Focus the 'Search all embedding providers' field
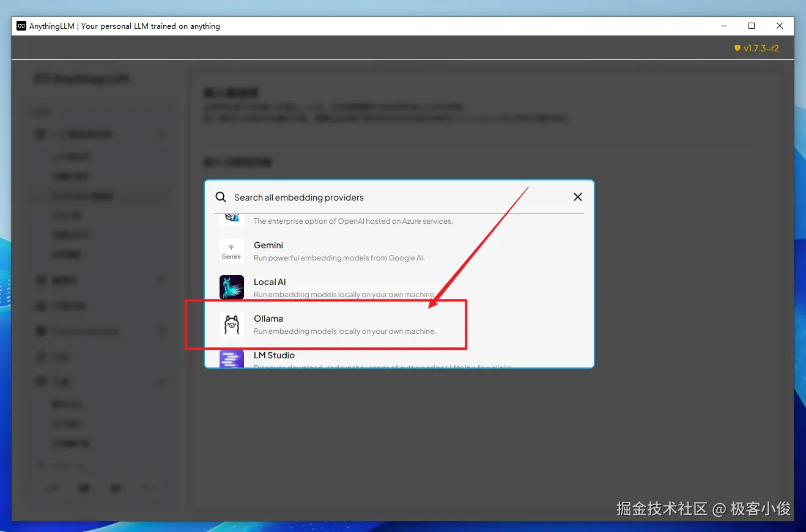Viewport: 806px width, 532px height. (399, 198)
